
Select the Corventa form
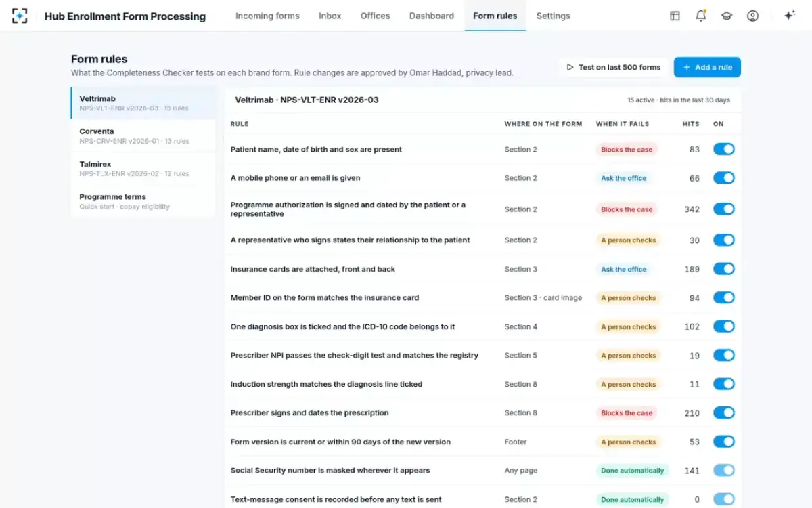pos(143,135)
